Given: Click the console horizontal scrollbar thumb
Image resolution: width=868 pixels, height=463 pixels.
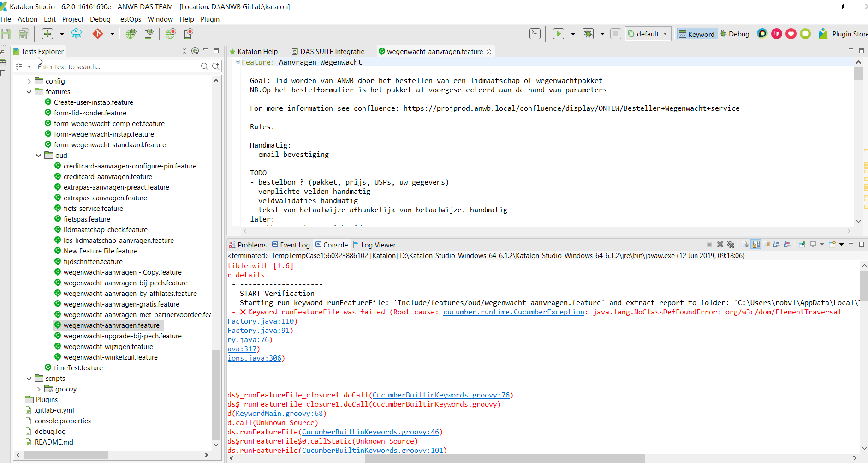Looking at the screenshot, I should 505,458.
